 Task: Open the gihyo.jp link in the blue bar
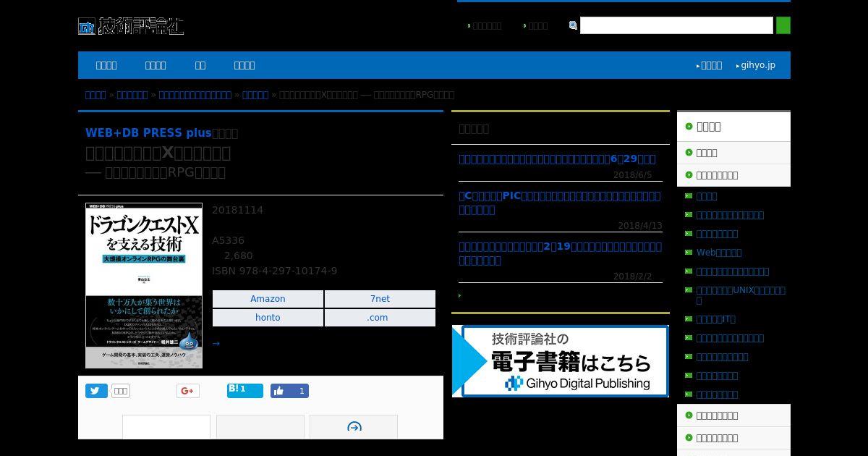click(x=758, y=65)
